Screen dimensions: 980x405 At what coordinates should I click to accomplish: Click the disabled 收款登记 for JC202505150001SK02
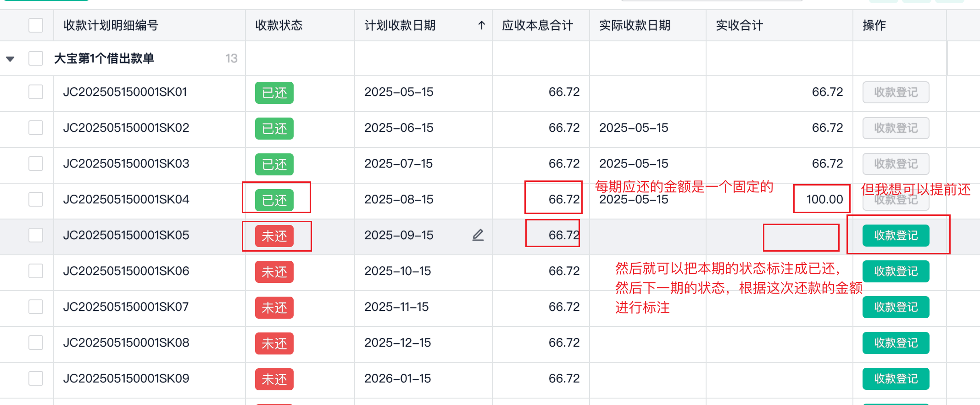click(x=896, y=128)
